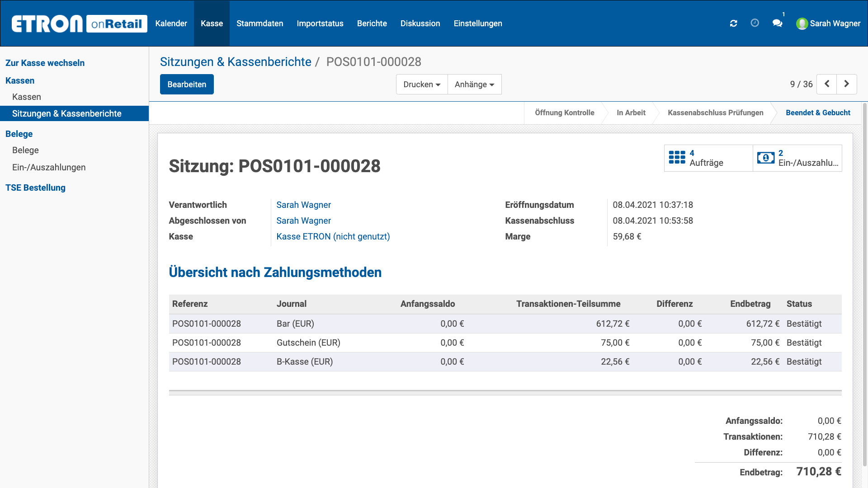Open the Sarah Wagner user menu
The height and width of the screenshot is (488, 868).
coord(828,23)
